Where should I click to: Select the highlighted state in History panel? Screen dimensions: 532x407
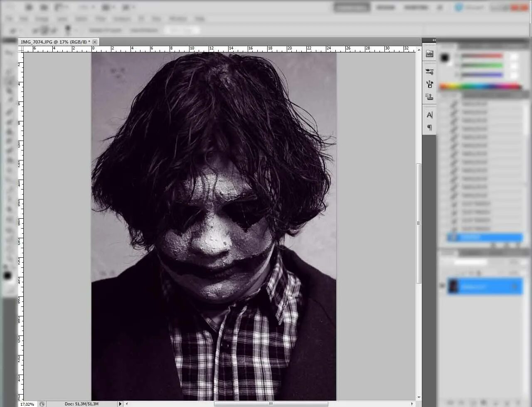(x=485, y=237)
